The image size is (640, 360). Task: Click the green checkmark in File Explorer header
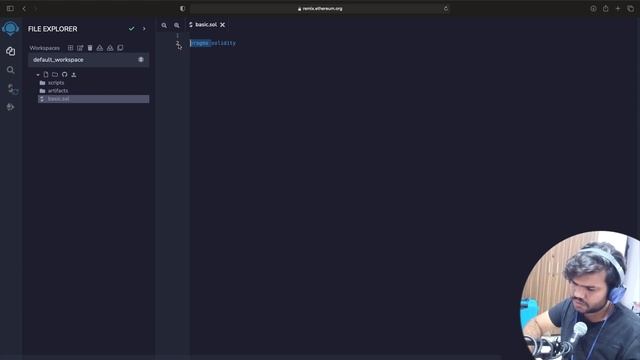coord(131,29)
